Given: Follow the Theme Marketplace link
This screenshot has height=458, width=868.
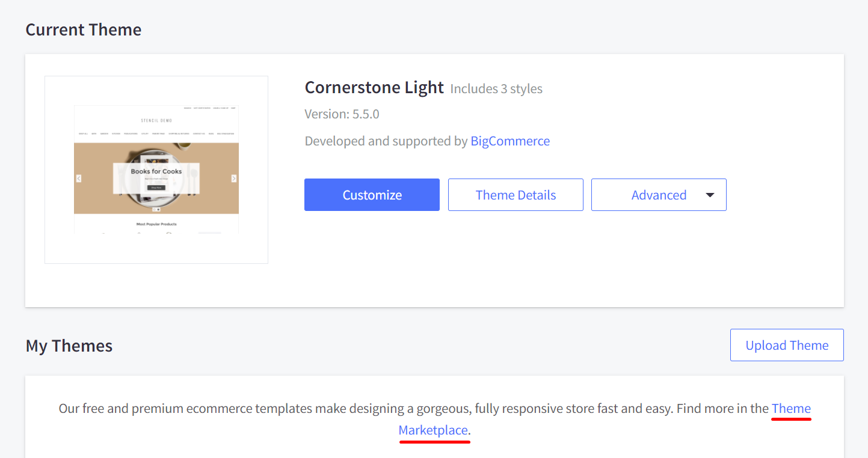Looking at the screenshot, I should pyautogui.click(x=791, y=409).
